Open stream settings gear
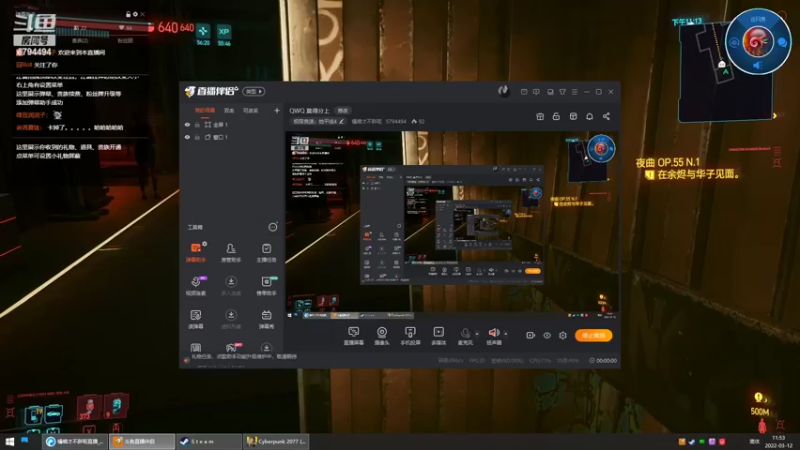The image size is (800, 450). [x=563, y=335]
